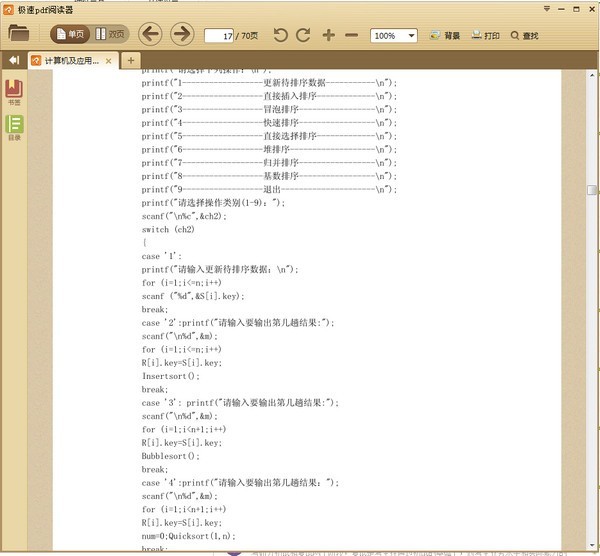This screenshot has height=556, width=600.
Task: Click the 背景 background button
Action: click(x=445, y=36)
